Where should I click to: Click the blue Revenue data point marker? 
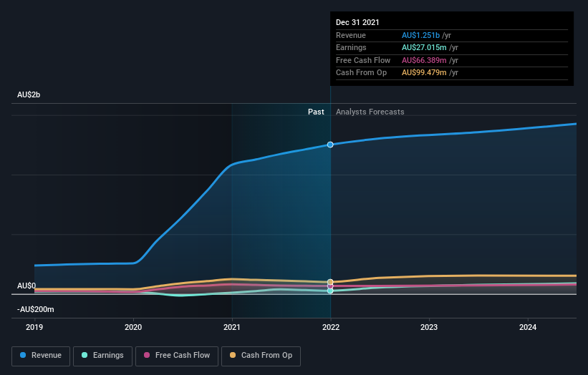click(x=330, y=145)
